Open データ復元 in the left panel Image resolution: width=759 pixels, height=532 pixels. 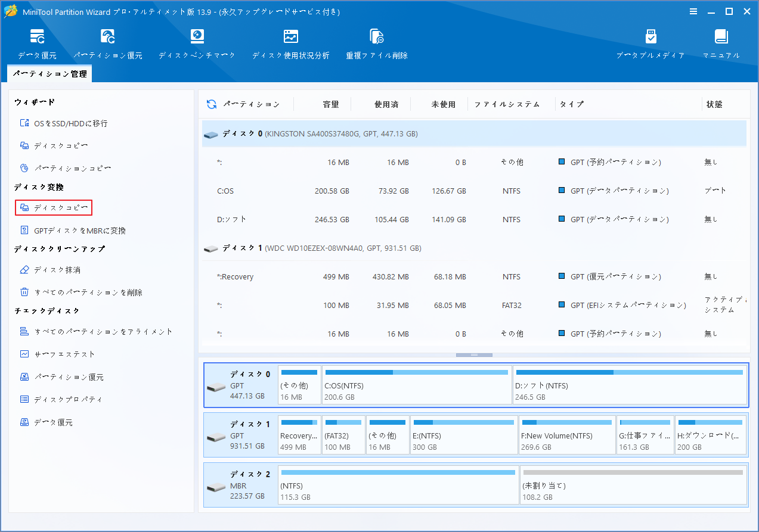46,422
